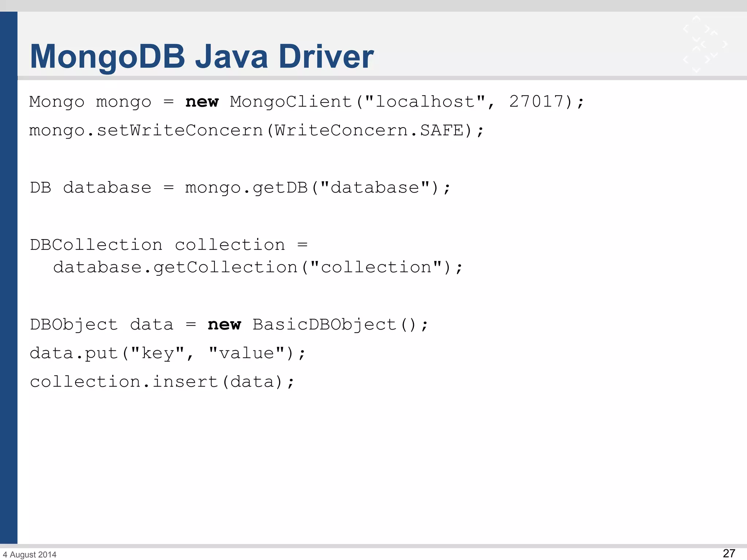Click the line 'DB database = mongo.getDB("database");'
The width and height of the screenshot is (747, 560).
pyautogui.click(x=240, y=188)
